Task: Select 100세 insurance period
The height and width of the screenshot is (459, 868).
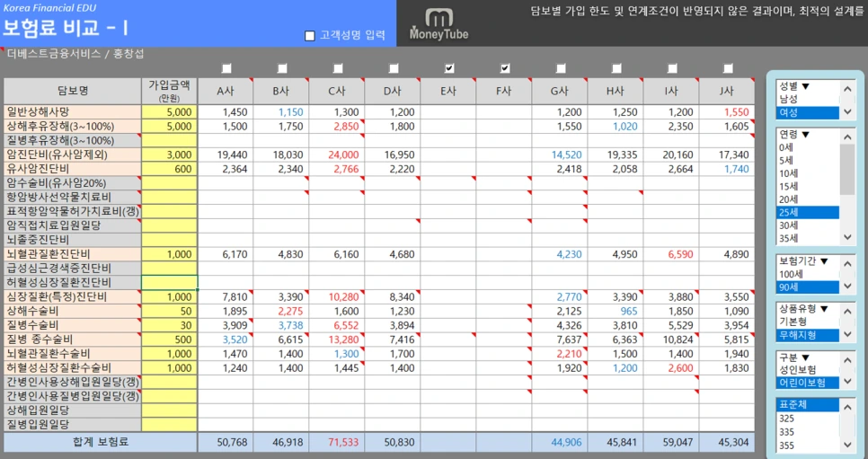Action: coord(808,275)
